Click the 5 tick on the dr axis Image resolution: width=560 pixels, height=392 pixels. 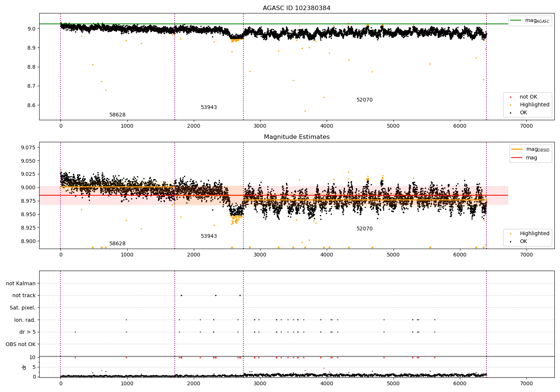click(x=34, y=367)
